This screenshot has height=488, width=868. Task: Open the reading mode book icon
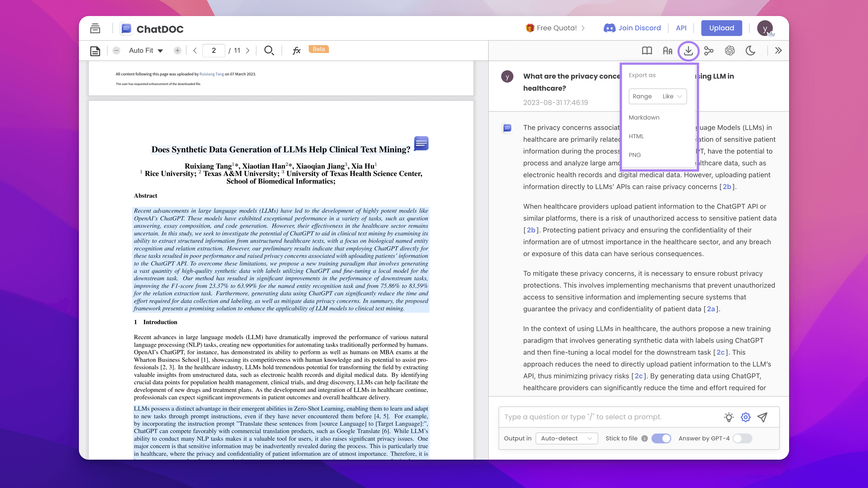647,51
